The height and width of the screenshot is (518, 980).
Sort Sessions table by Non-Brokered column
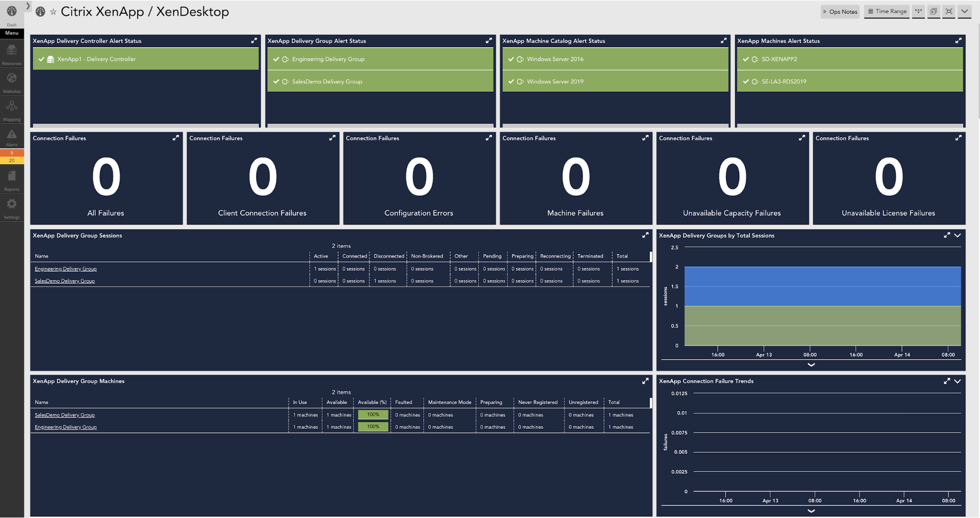427,256
